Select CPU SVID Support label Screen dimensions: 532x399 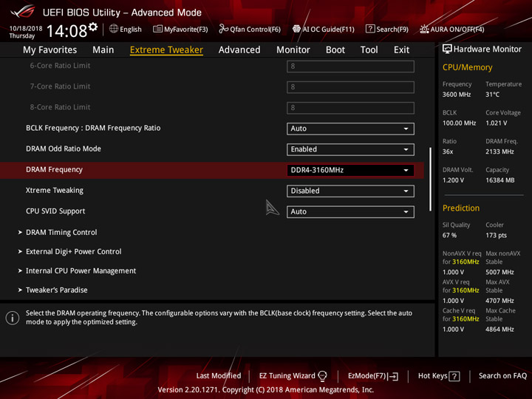[55, 211]
